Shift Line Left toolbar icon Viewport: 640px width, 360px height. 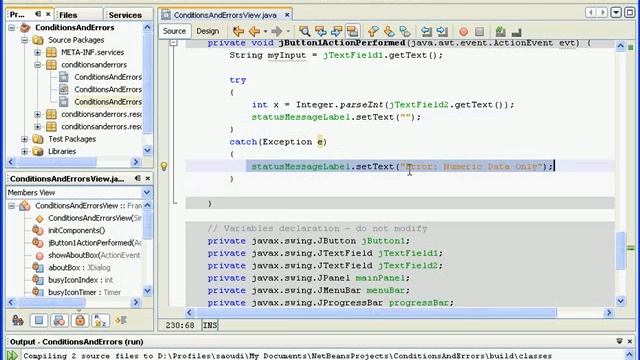coord(426,31)
